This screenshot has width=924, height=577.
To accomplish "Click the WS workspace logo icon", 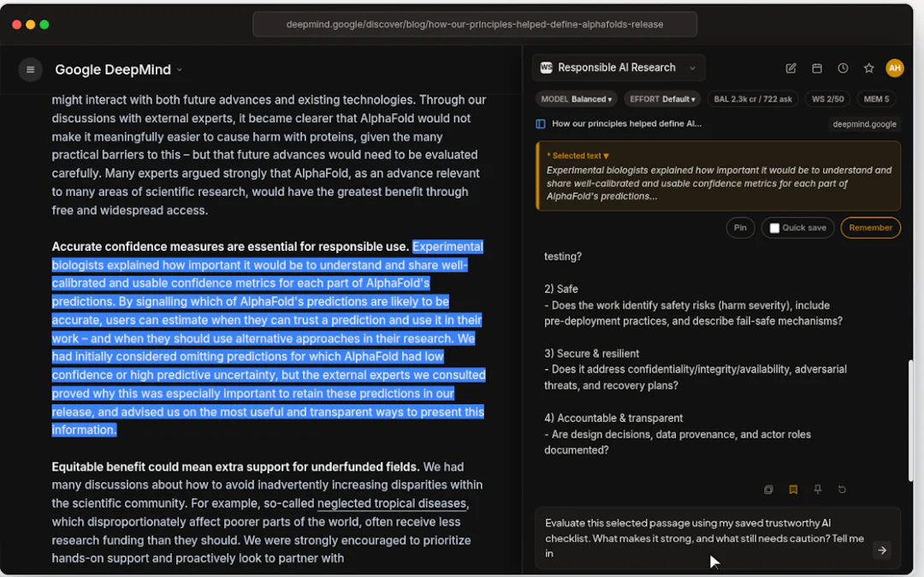I will (546, 68).
